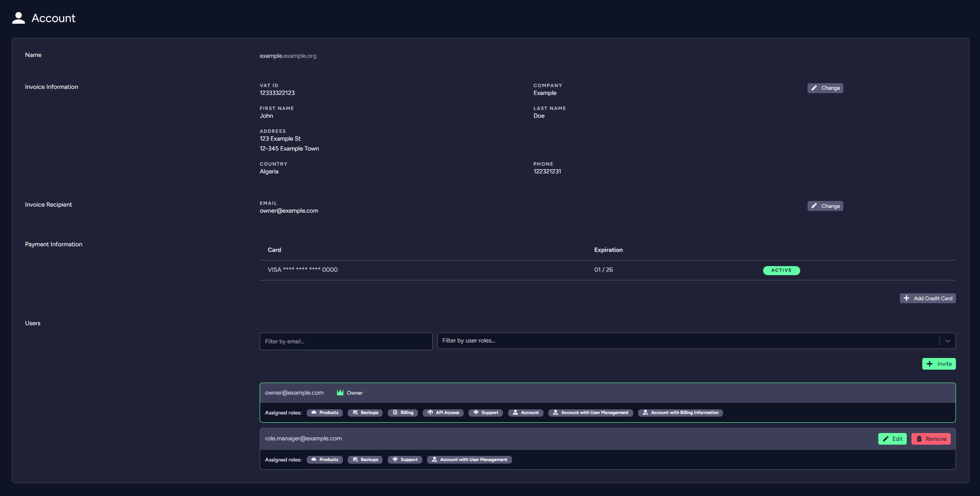
Task: Click role.manager's Products role badge
Action: pyautogui.click(x=324, y=460)
